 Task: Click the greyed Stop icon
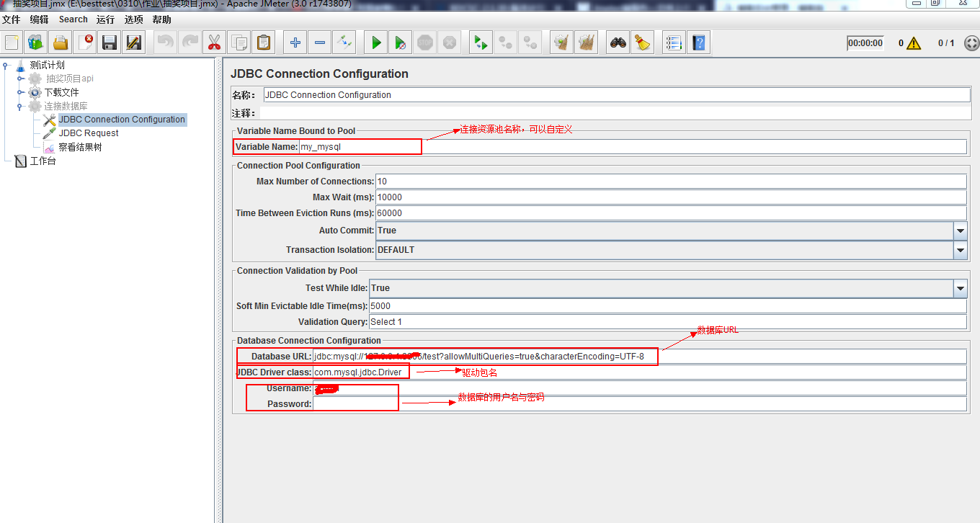424,43
